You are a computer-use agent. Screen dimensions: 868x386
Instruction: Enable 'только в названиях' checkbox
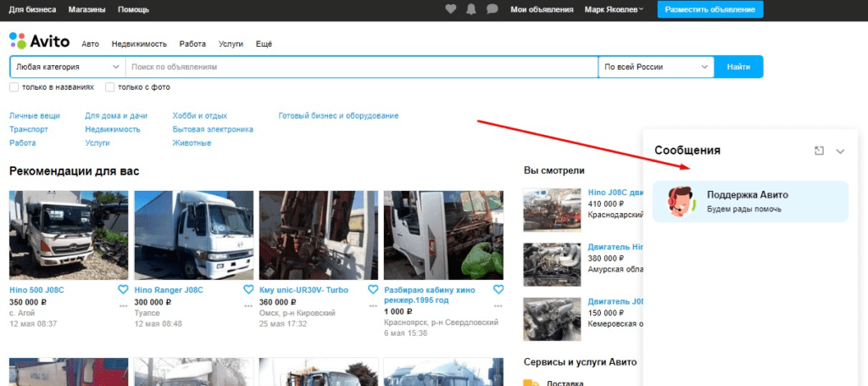pyautogui.click(x=14, y=87)
